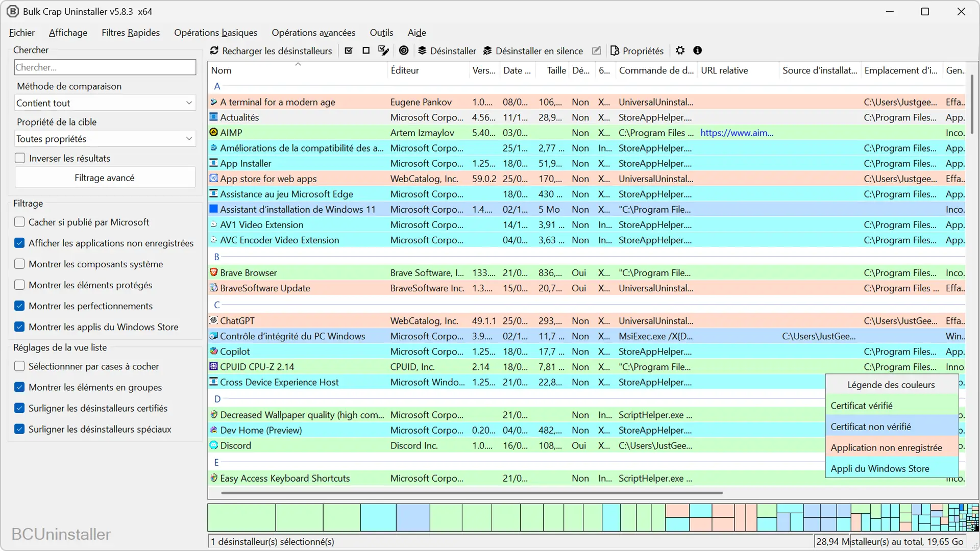The width and height of the screenshot is (980, 551).
Task: Sort list by the Nom column header
Action: point(298,70)
